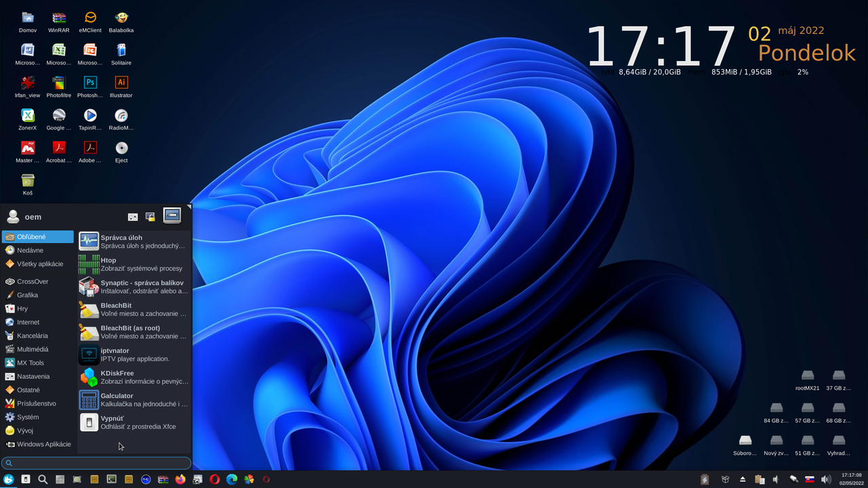
Task: Open the Grafika category
Action: click(38, 295)
